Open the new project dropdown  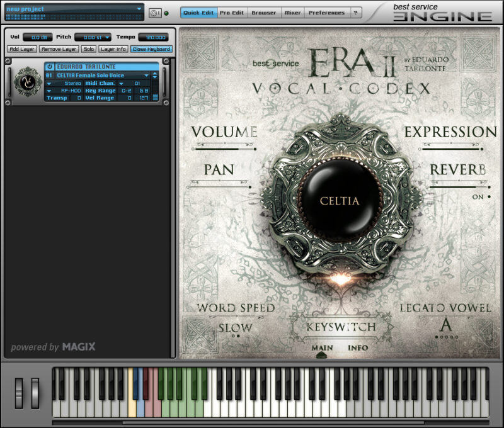[x=139, y=9]
